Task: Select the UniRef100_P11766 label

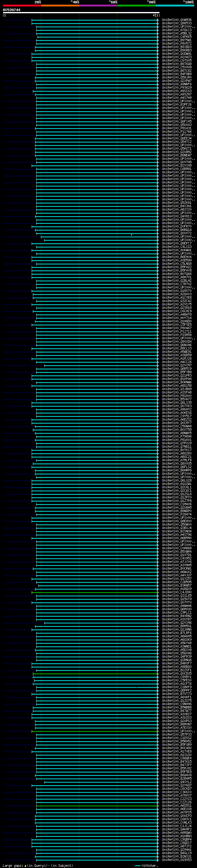Action: click(176, 132)
